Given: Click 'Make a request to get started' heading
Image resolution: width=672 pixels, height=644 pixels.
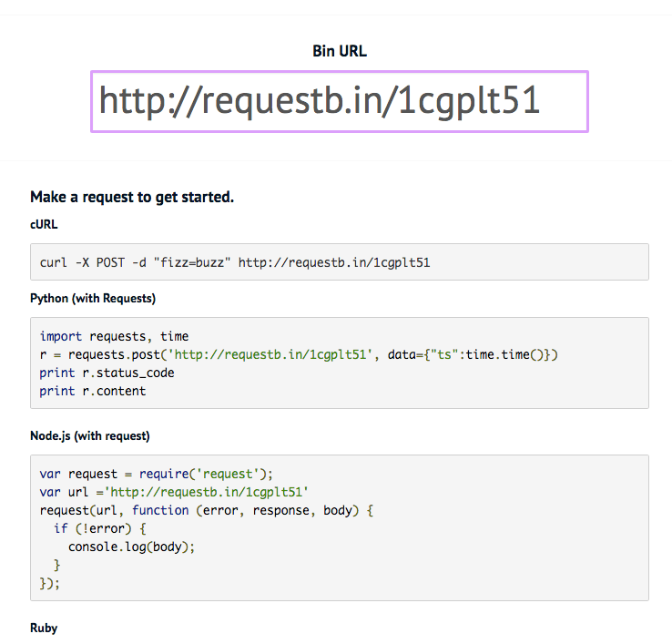Looking at the screenshot, I should point(132,197).
